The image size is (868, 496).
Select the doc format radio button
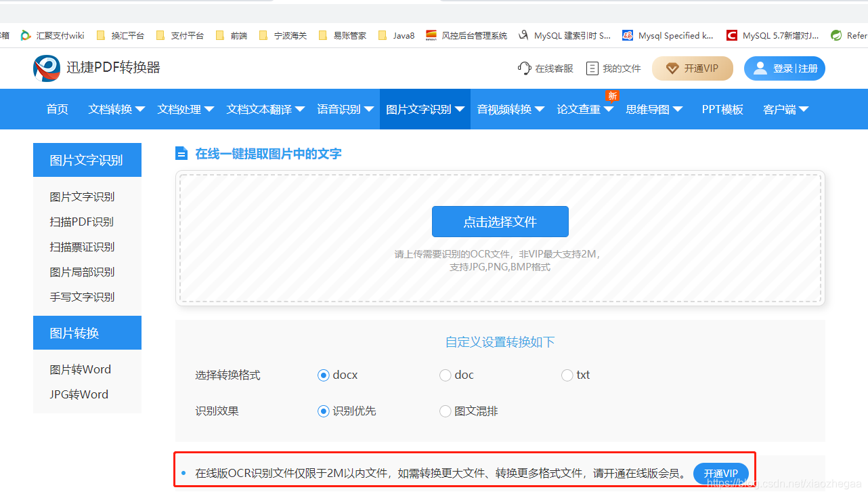[445, 375]
